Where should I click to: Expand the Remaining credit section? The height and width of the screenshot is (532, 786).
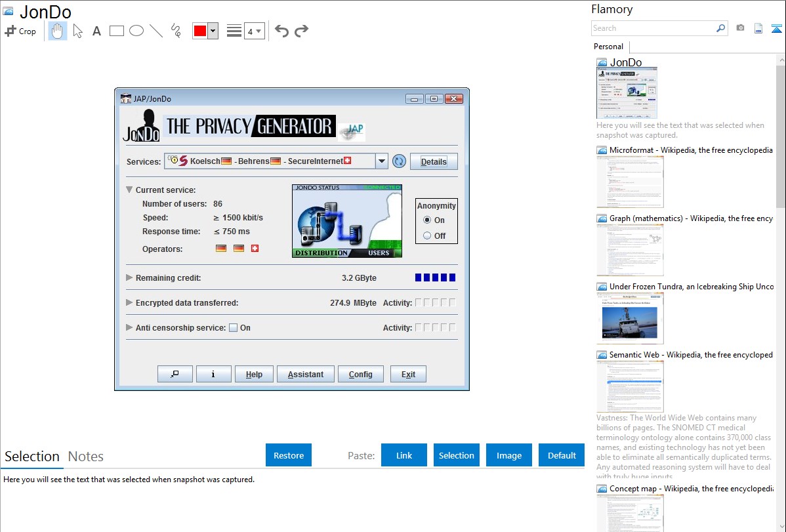129,277
